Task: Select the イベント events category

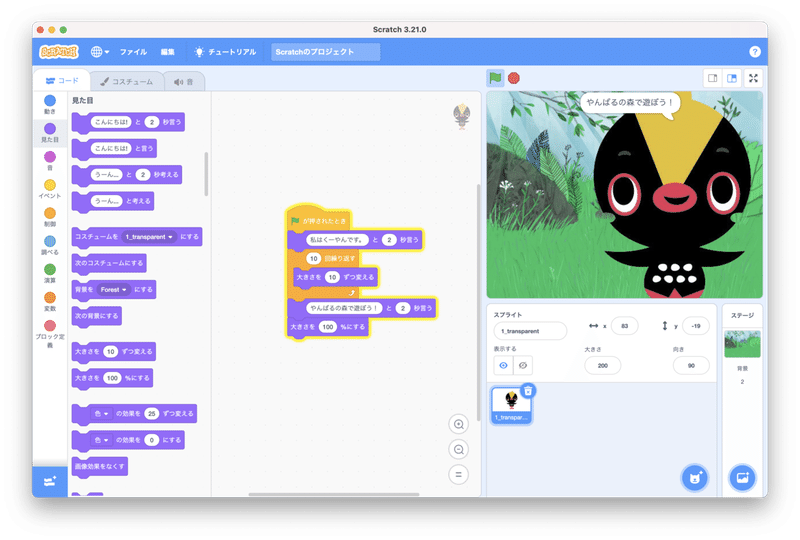Action: [x=49, y=188]
